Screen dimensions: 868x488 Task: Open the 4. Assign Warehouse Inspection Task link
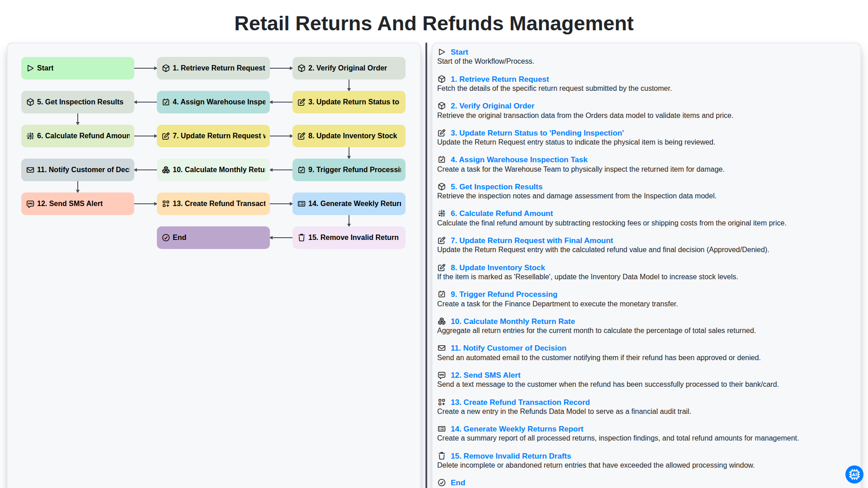click(519, 160)
